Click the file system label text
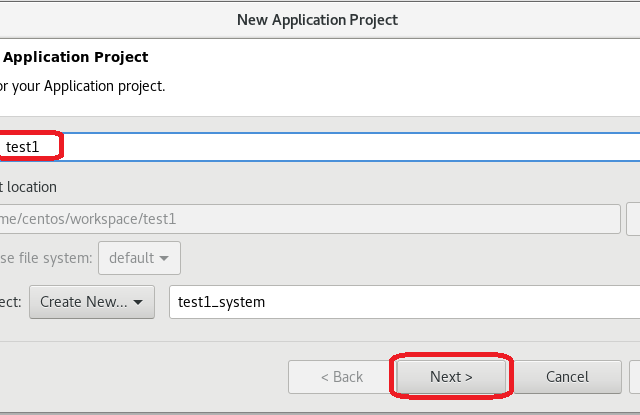 45,258
